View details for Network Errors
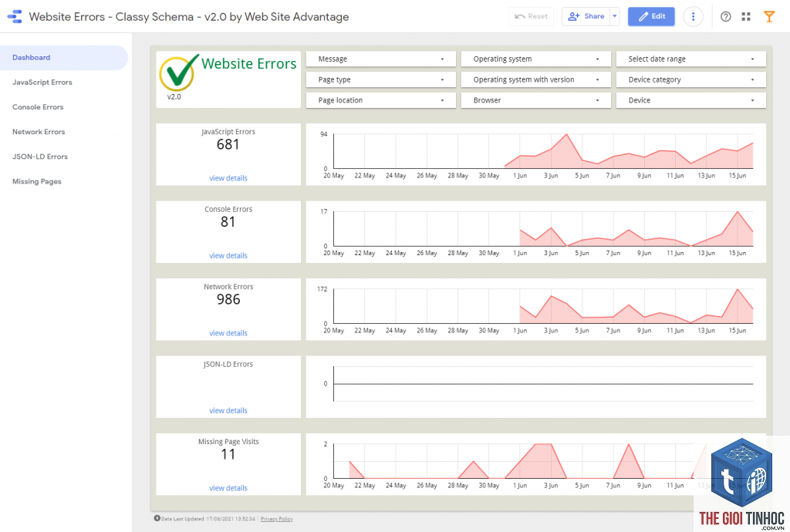The height and width of the screenshot is (532, 790). tap(228, 333)
